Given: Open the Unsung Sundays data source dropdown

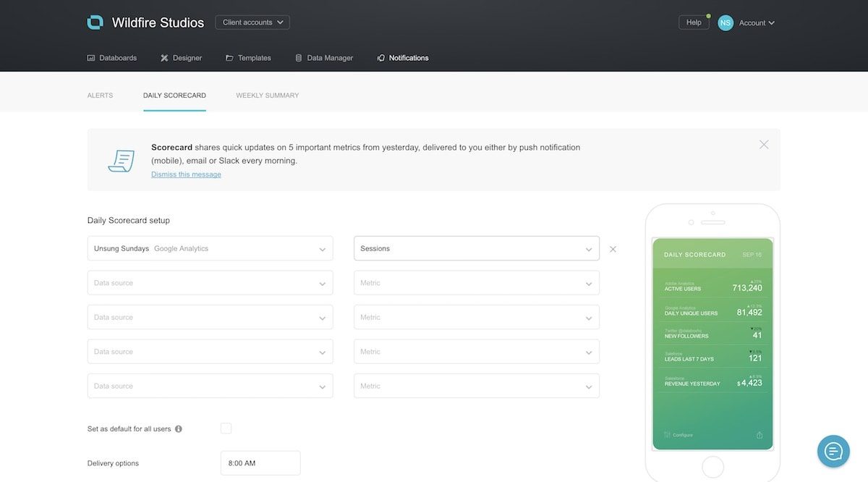Looking at the screenshot, I should coord(210,248).
